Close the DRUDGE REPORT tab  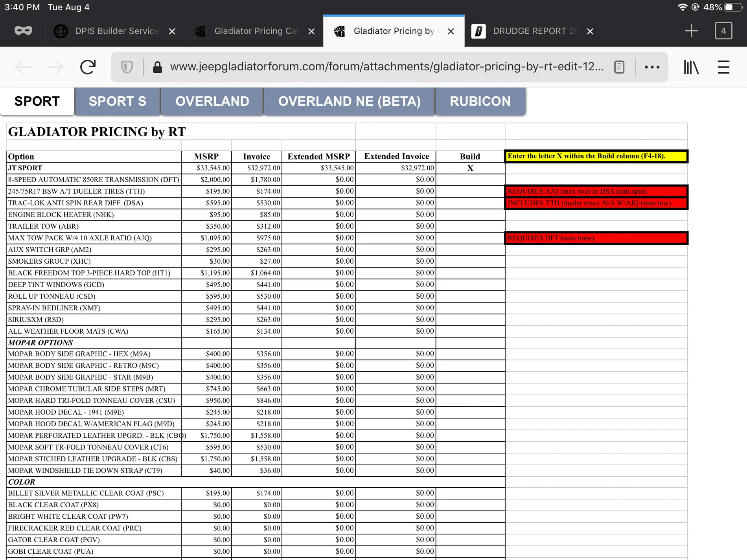(590, 31)
